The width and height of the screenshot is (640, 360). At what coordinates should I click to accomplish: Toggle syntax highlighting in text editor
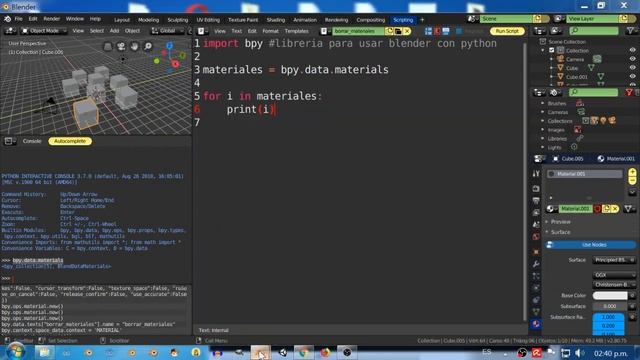coord(446,31)
